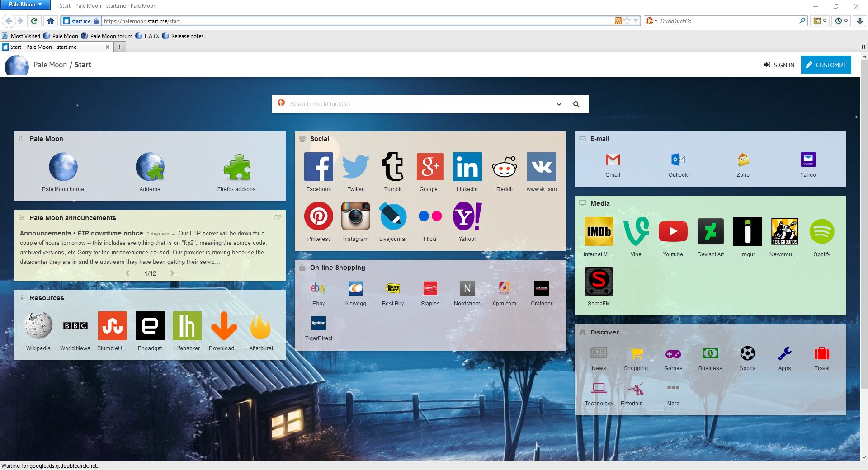Advance announcements with the right pager arrow
This screenshot has width=868, height=470.
tap(172, 273)
